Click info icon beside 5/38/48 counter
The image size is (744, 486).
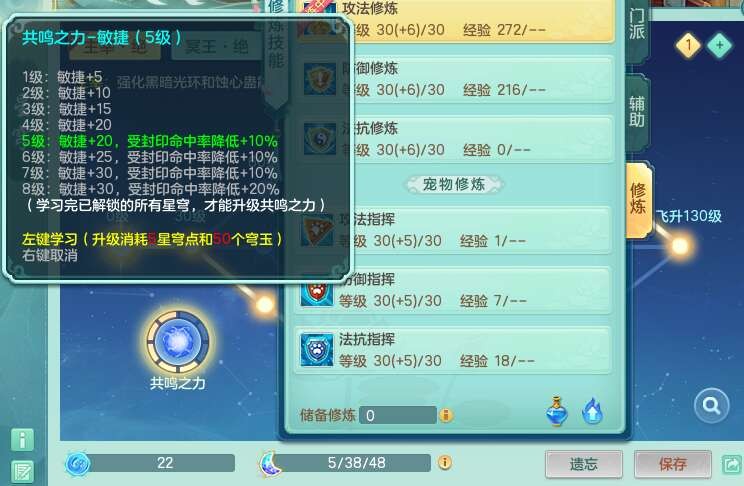pos(445,462)
